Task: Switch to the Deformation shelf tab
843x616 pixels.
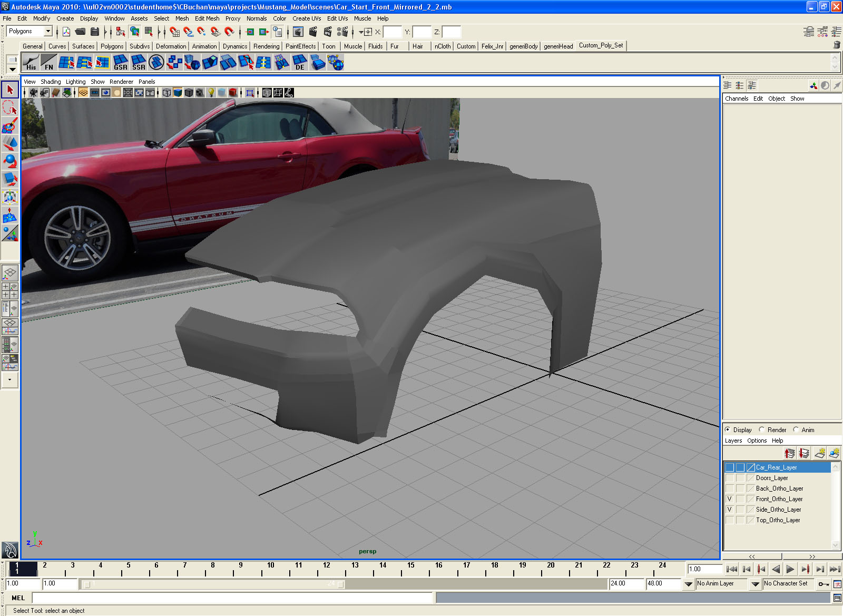Action: [171, 46]
